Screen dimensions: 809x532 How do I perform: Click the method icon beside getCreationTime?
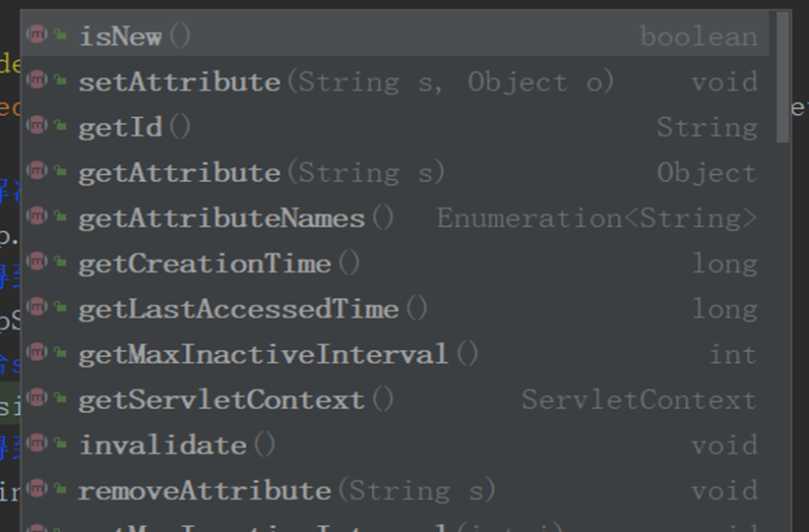(x=37, y=263)
